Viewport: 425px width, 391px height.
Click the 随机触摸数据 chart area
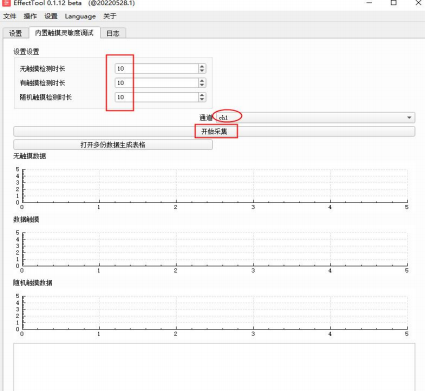(x=215, y=312)
